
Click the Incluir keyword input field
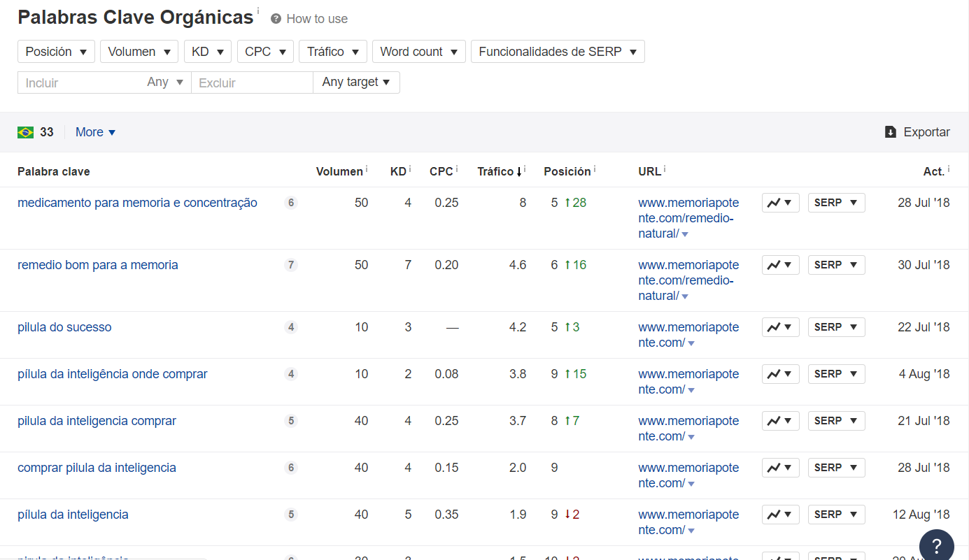[x=80, y=82]
